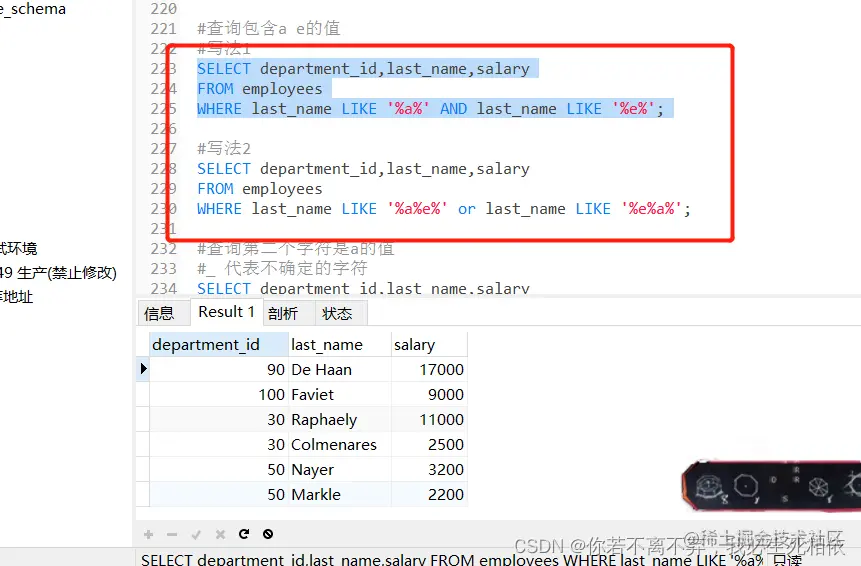
Task: Click department_id 50 in Markle row
Action: (x=219, y=495)
